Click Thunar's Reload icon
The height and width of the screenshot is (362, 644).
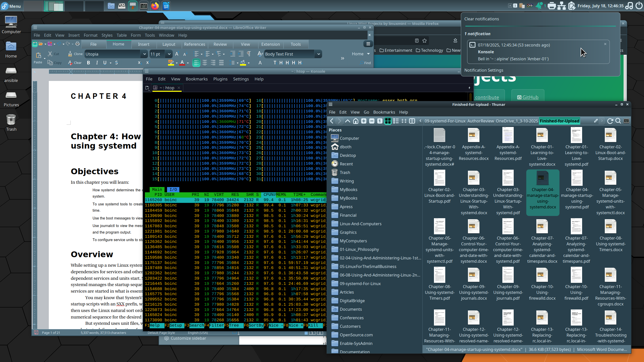(x=610, y=121)
